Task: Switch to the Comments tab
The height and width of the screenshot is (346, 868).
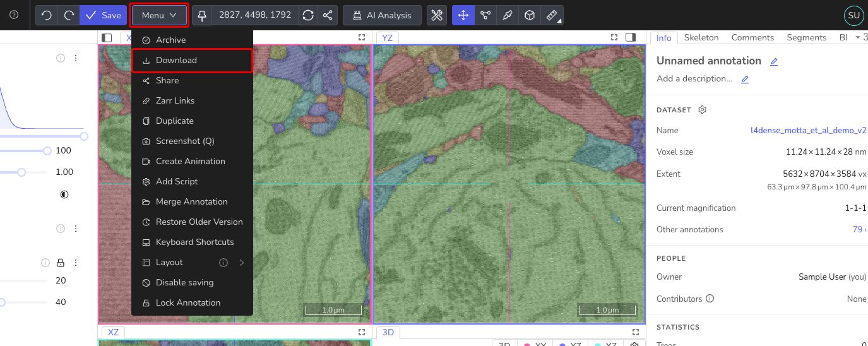Action: point(752,37)
